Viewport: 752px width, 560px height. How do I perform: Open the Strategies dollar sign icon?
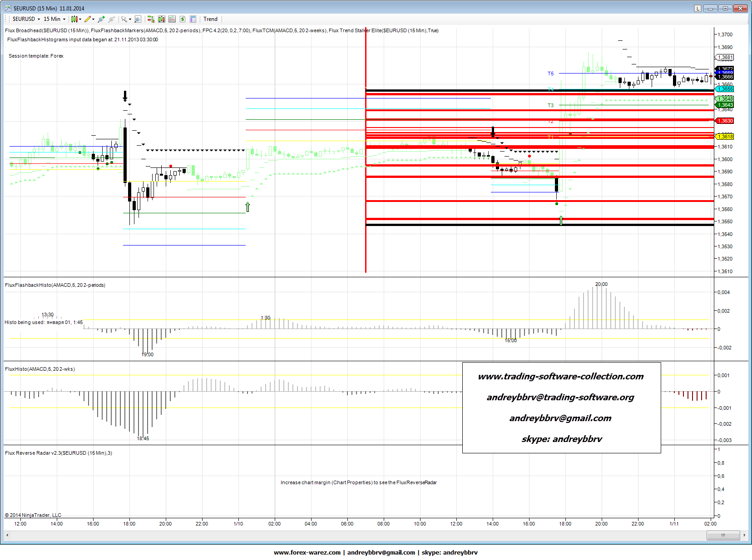pos(183,19)
